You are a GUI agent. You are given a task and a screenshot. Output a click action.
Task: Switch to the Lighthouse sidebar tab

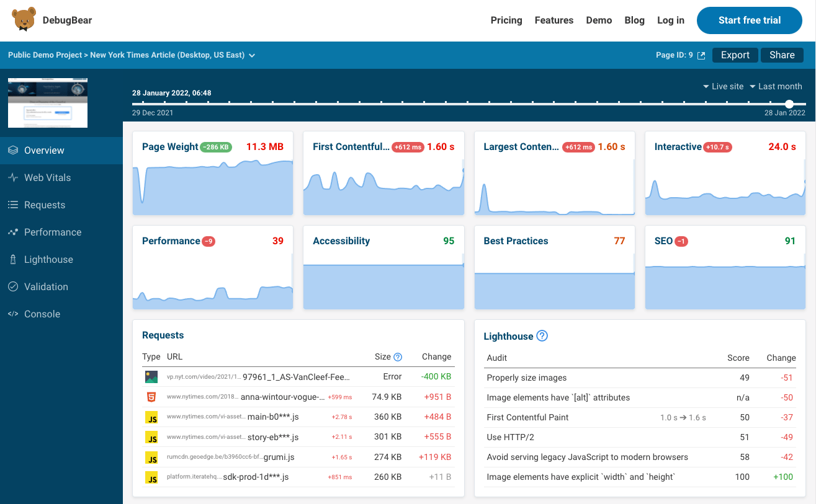pyautogui.click(x=61, y=259)
